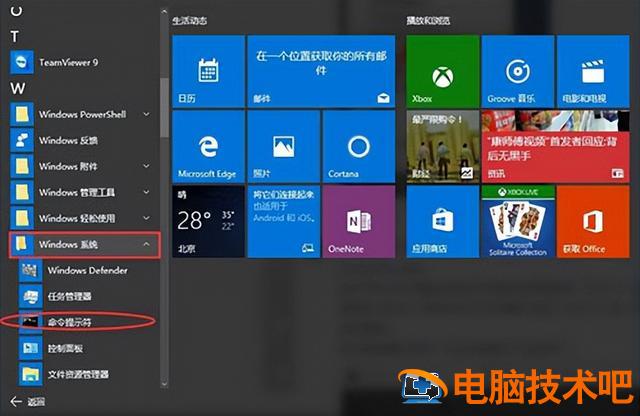This screenshot has height=416, width=640.
Task: Jump to letter T section header
Action: tap(15, 37)
